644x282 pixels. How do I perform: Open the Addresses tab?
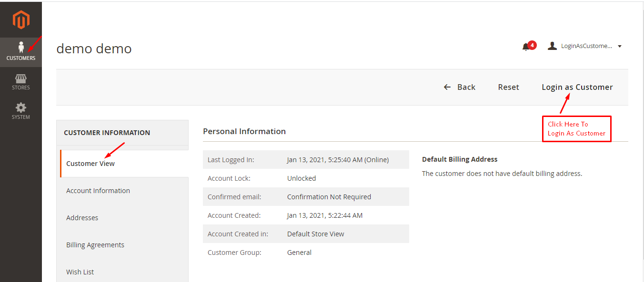coord(82,218)
